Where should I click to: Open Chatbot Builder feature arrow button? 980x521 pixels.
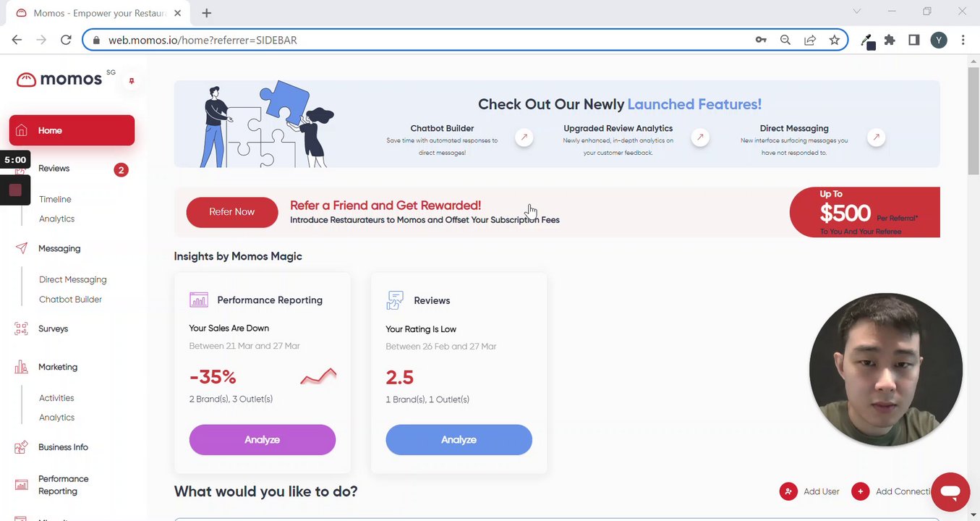[524, 137]
